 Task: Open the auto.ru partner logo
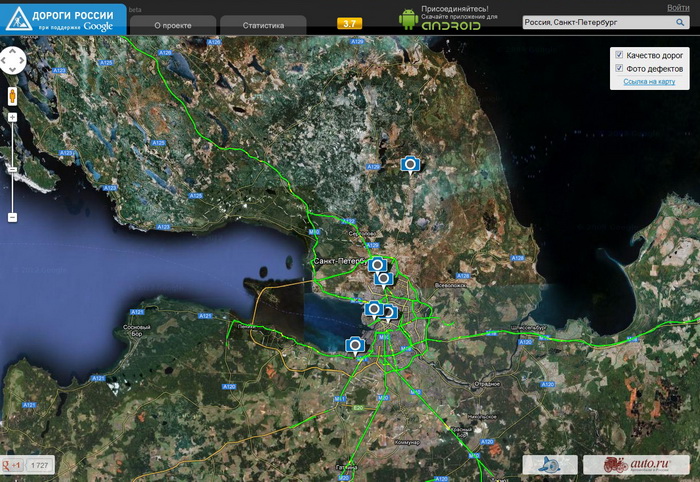(x=621, y=465)
